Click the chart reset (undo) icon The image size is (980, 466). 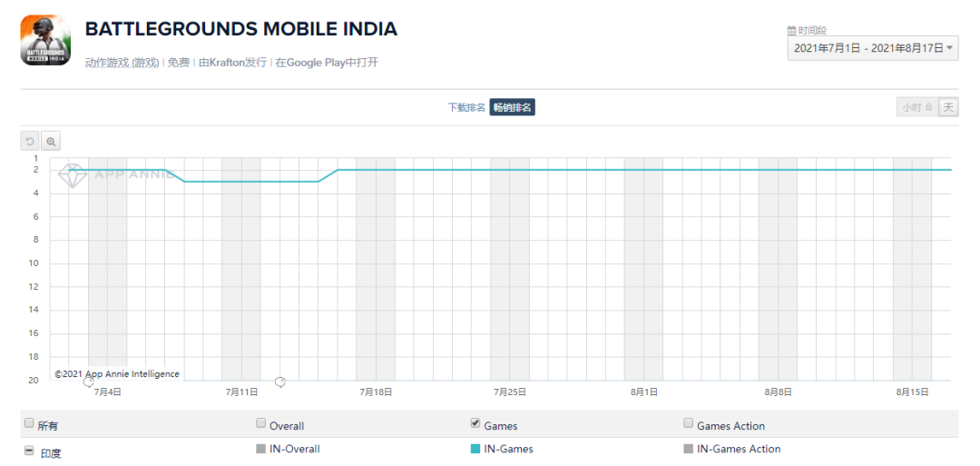(x=30, y=142)
